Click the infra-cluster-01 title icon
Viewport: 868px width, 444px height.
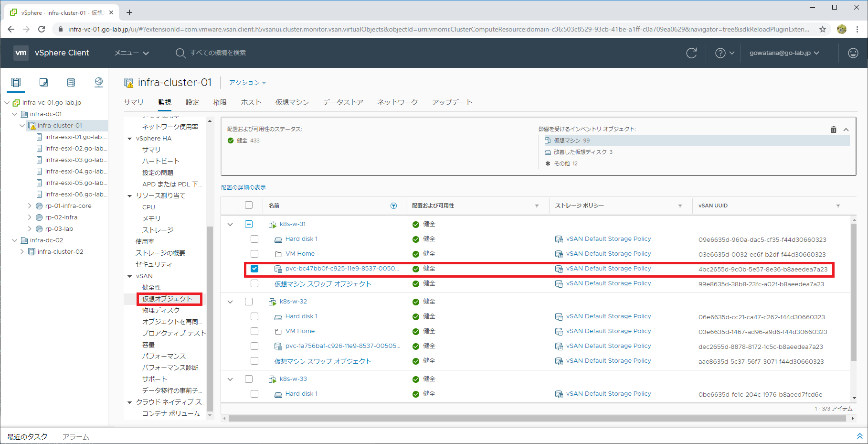(128, 83)
